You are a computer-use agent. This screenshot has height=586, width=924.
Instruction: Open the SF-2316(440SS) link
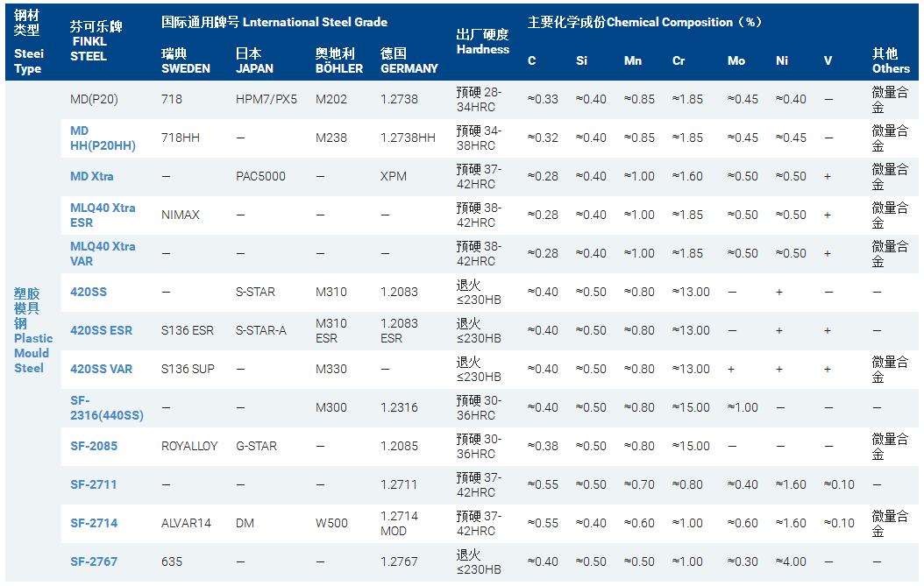[106, 407]
